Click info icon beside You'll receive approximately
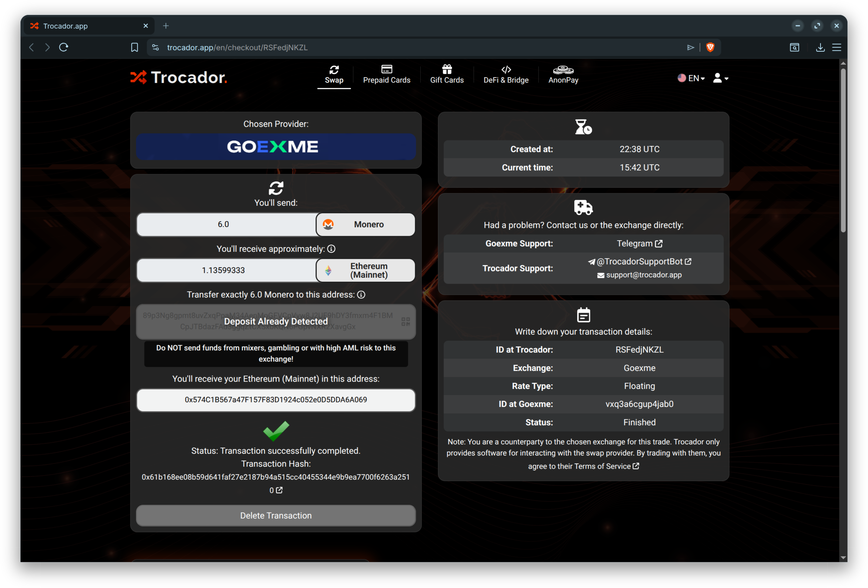Image resolution: width=868 pixels, height=588 pixels. (331, 249)
